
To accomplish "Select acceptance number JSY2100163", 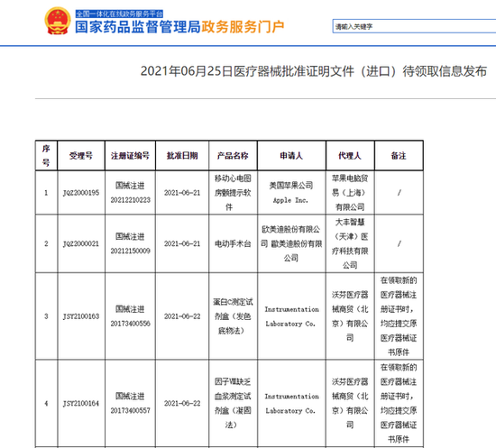I will pyautogui.click(x=81, y=316).
